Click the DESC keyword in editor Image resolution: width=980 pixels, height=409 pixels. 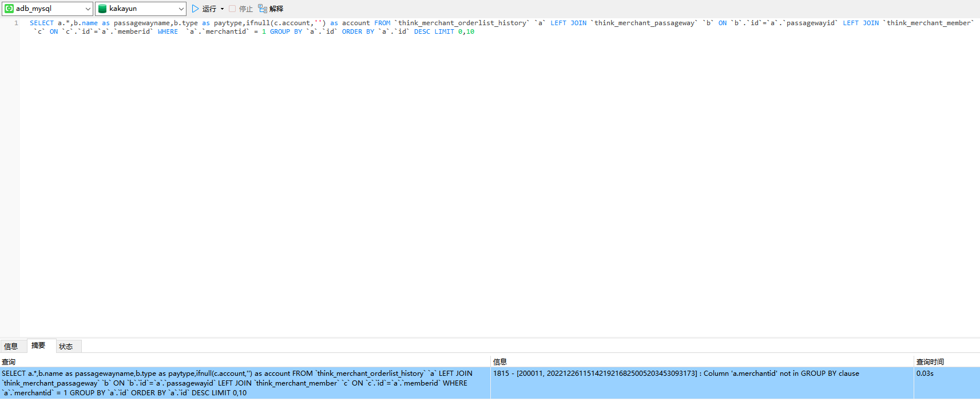point(422,31)
